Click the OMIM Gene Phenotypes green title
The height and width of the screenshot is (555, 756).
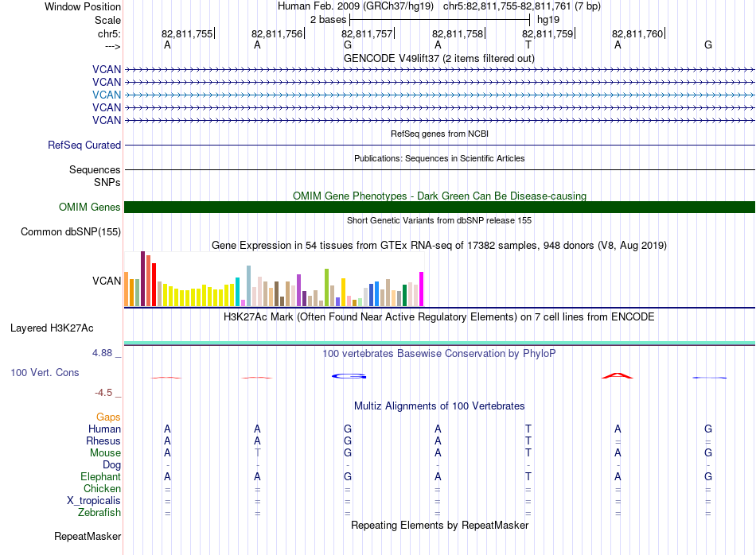440,196
